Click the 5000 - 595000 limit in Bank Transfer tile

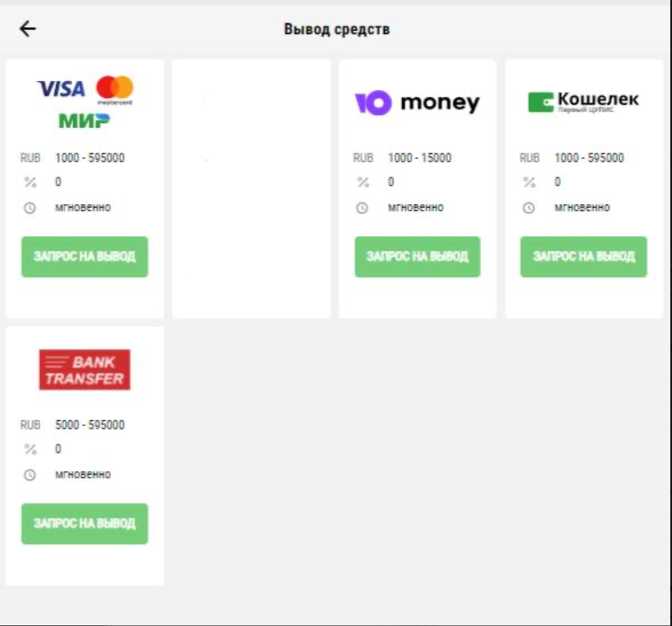90,425
